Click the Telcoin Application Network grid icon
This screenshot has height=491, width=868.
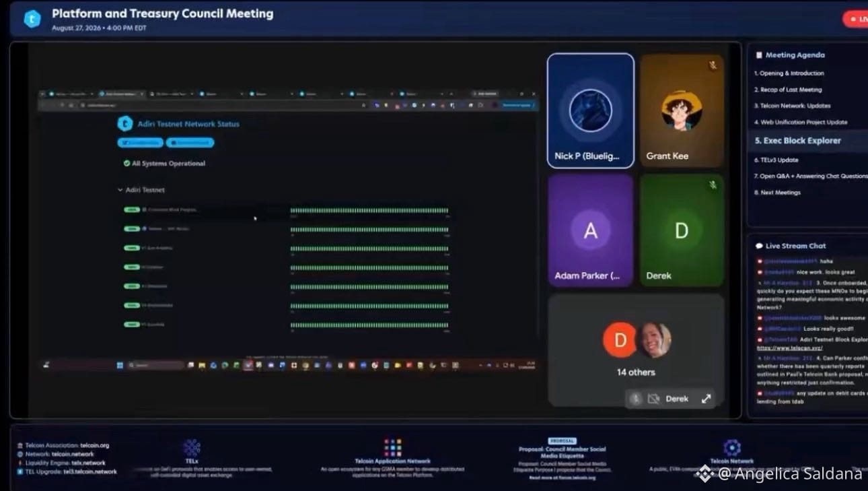click(393, 448)
